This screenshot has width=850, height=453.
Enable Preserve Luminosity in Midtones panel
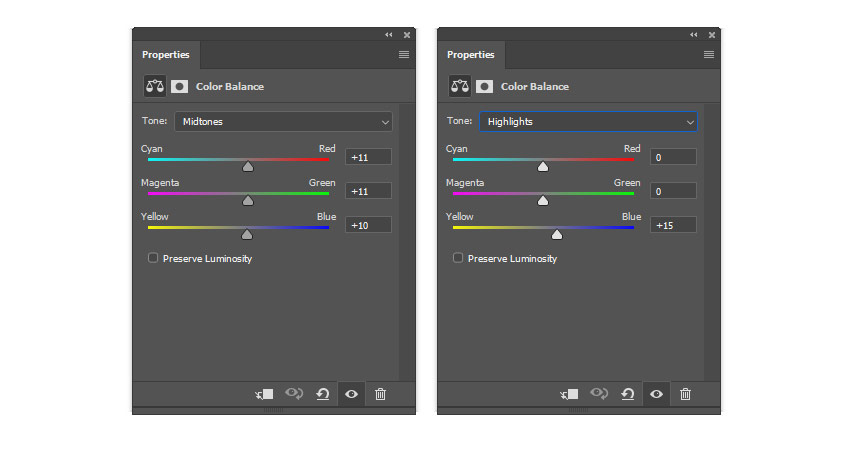[153, 258]
